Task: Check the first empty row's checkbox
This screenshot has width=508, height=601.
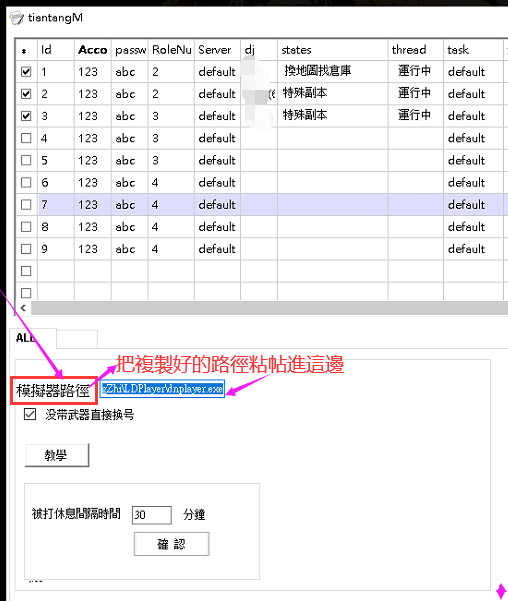Action: tap(26, 271)
